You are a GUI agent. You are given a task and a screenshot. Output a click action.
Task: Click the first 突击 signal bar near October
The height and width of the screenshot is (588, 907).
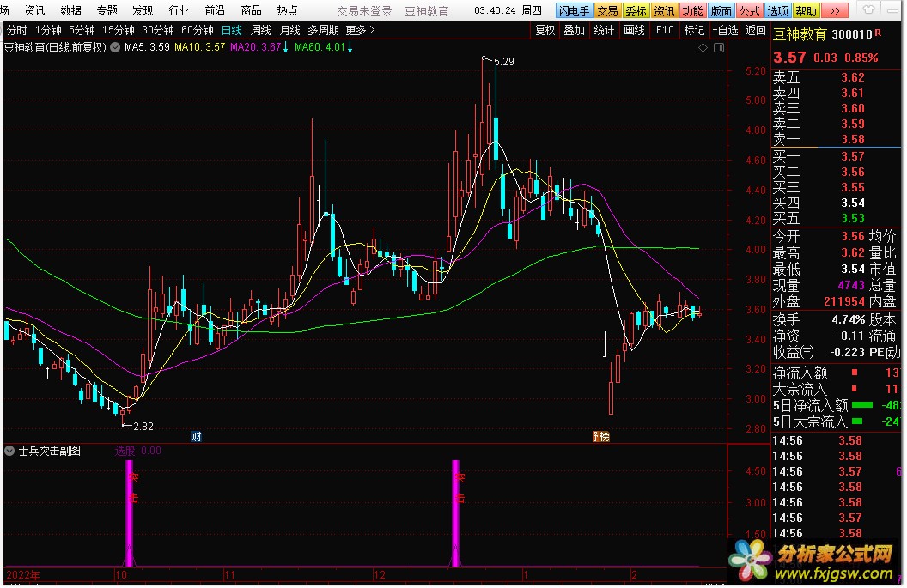tap(130, 512)
